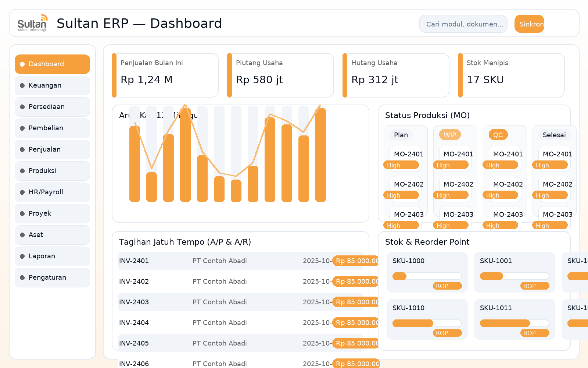588x368 pixels.
Task: Expand the Plan status column
Action: pos(401,135)
